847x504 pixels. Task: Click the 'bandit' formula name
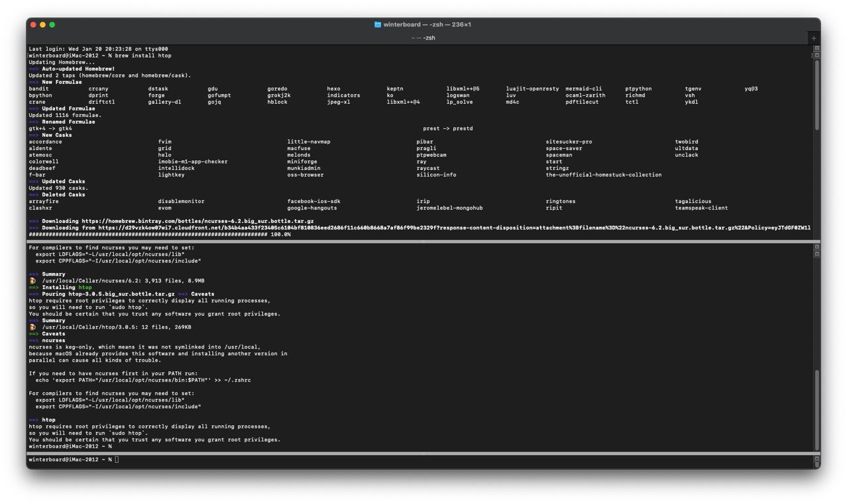click(x=39, y=89)
